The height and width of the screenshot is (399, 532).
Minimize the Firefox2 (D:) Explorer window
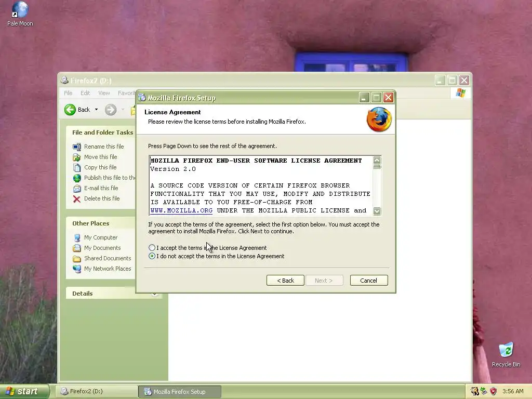(440, 81)
